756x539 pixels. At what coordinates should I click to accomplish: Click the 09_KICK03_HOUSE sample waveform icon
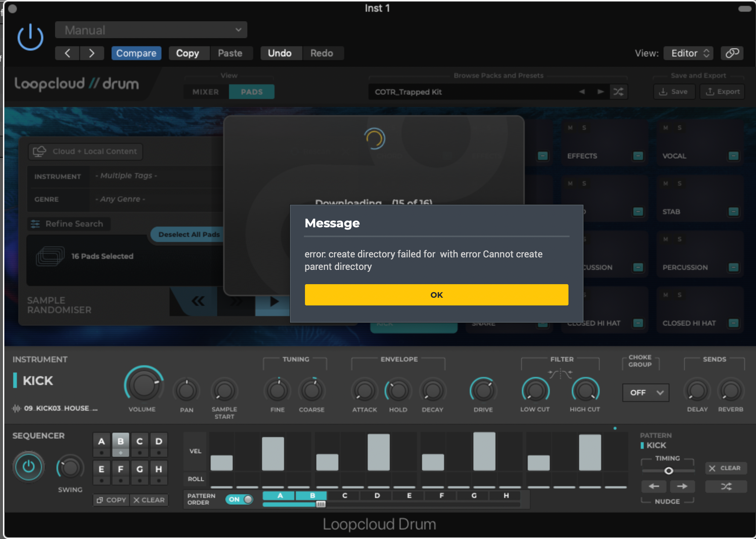(17, 408)
